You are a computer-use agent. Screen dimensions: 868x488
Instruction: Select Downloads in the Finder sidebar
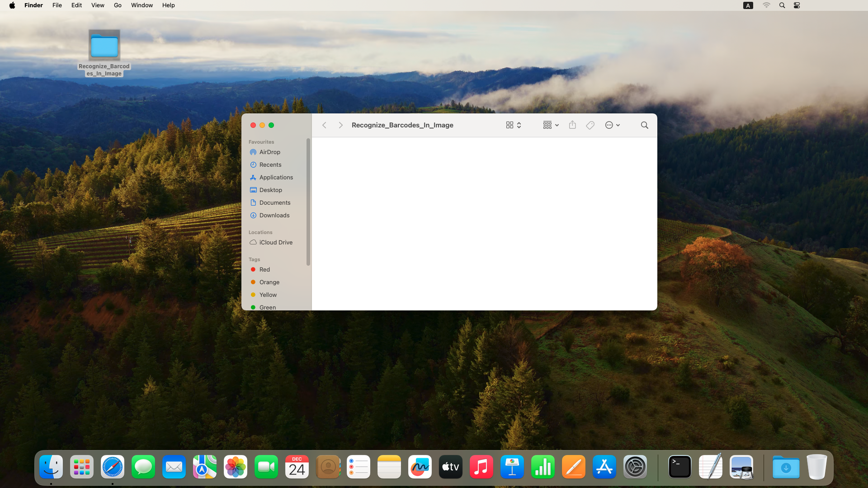[x=274, y=216]
